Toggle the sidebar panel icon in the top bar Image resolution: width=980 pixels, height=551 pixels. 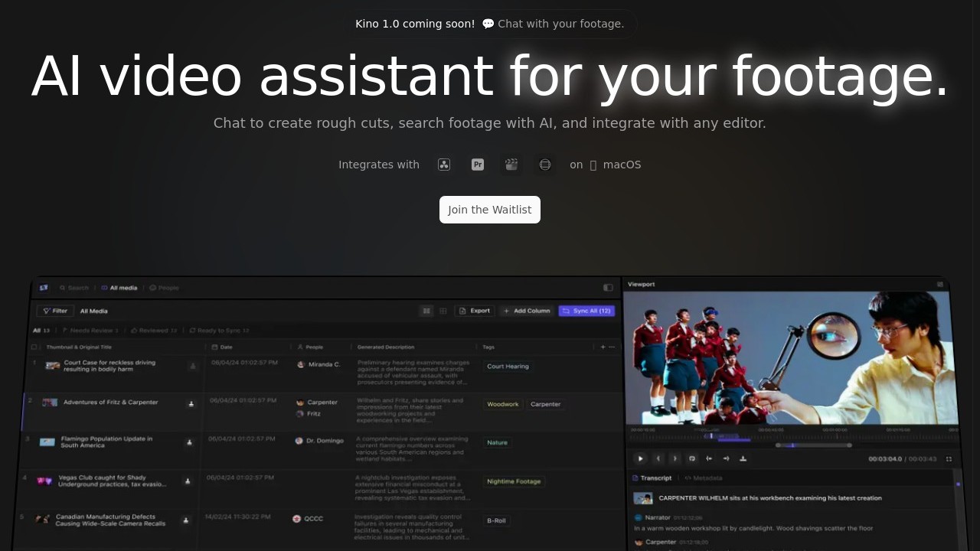[x=608, y=288]
